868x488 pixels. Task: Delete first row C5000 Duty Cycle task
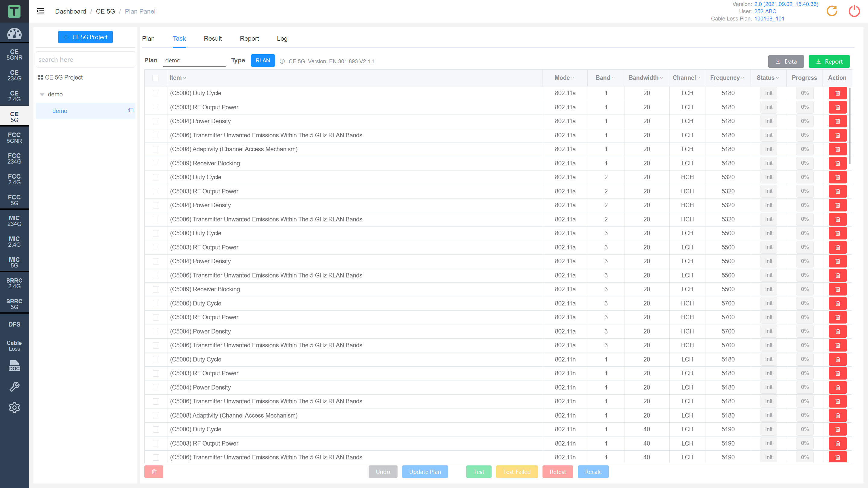tap(838, 93)
